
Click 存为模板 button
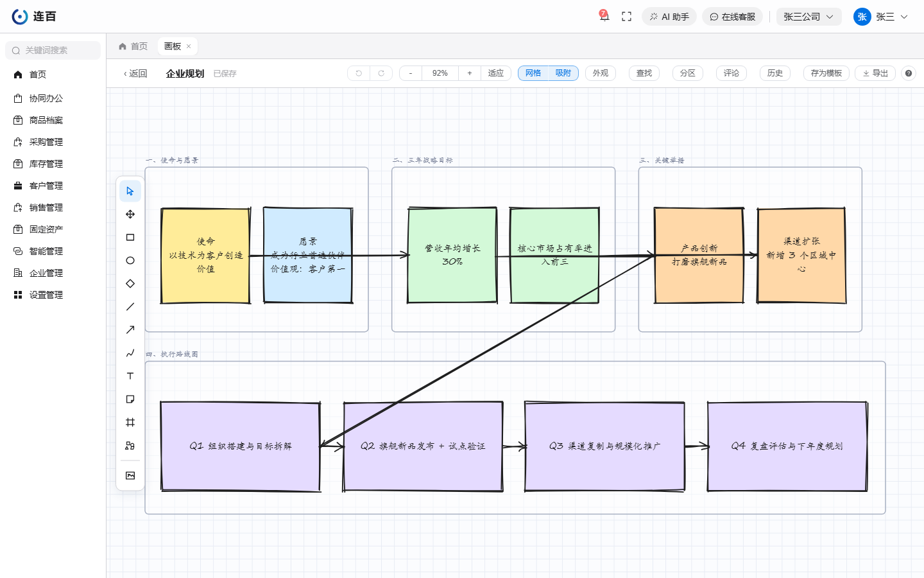tap(826, 73)
